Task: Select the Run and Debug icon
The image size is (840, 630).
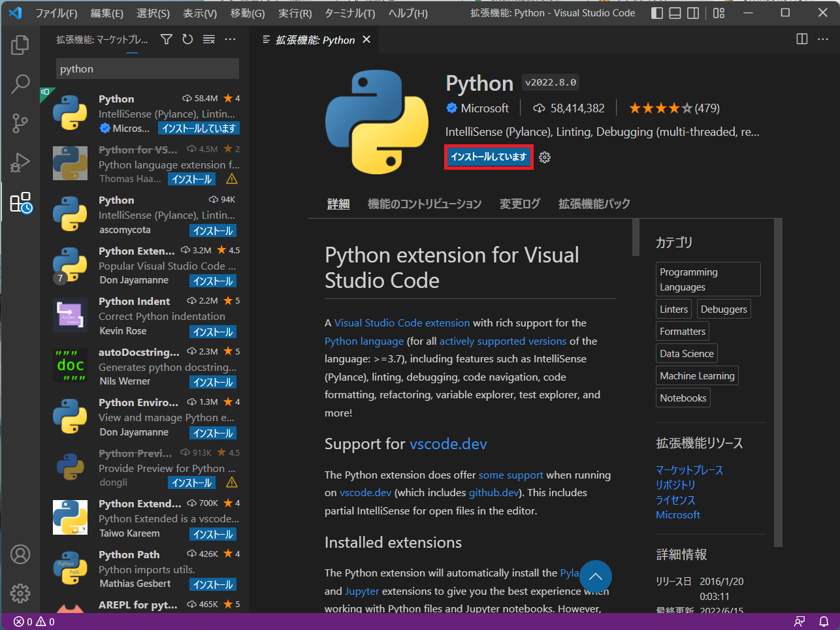Action: (x=20, y=163)
